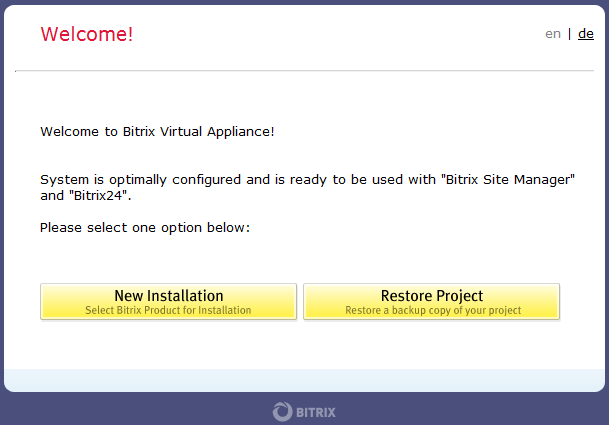Open the Restore Project option
Image resolution: width=609 pixels, height=425 pixels.
[432, 301]
